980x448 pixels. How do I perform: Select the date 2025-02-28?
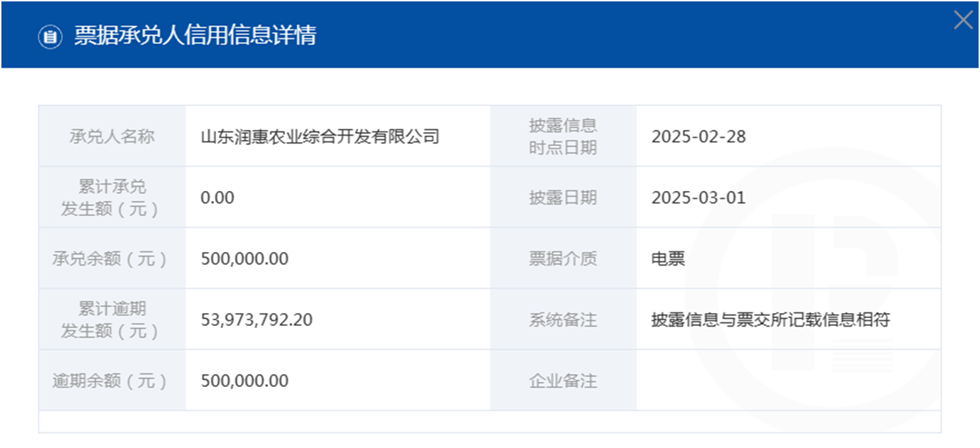pyautogui.click(x=699, y=136)
